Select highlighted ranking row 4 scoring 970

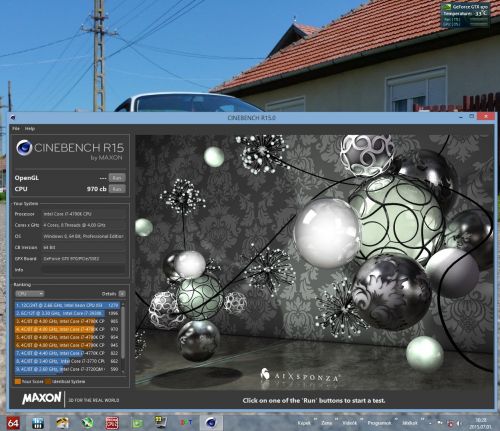[x=67, y=329]
